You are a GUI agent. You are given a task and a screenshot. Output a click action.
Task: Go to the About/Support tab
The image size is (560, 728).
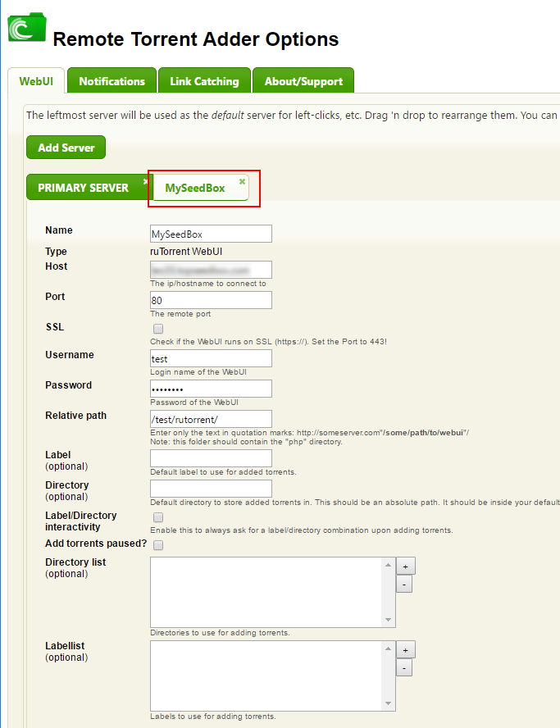(x=303, y=81)
